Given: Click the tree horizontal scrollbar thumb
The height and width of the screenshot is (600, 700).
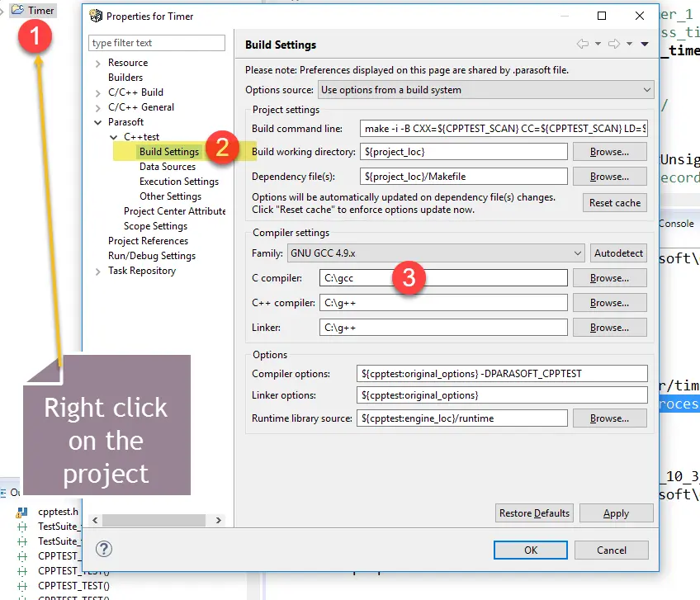Looking at the screenshot, I should tap(154, 520).
